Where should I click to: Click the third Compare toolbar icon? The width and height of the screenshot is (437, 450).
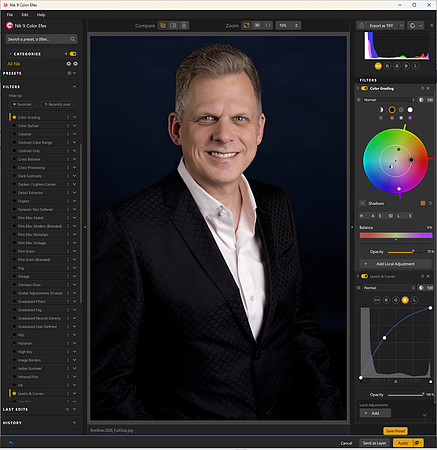pos(184,25)
